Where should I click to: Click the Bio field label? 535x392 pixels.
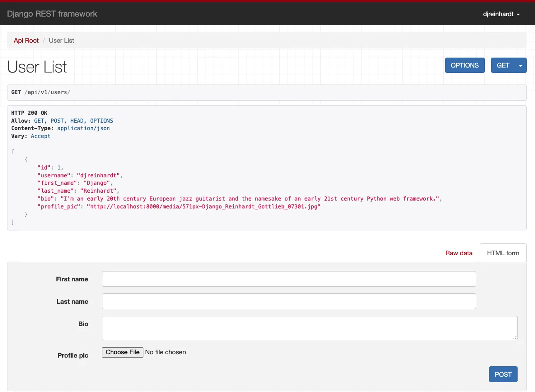[83, 324]
